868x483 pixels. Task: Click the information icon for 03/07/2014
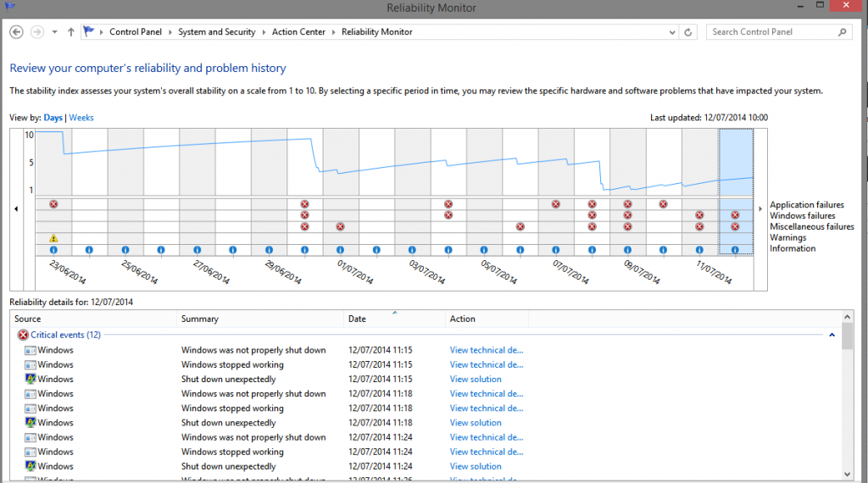pyautogui.click(x=413, y=250)
